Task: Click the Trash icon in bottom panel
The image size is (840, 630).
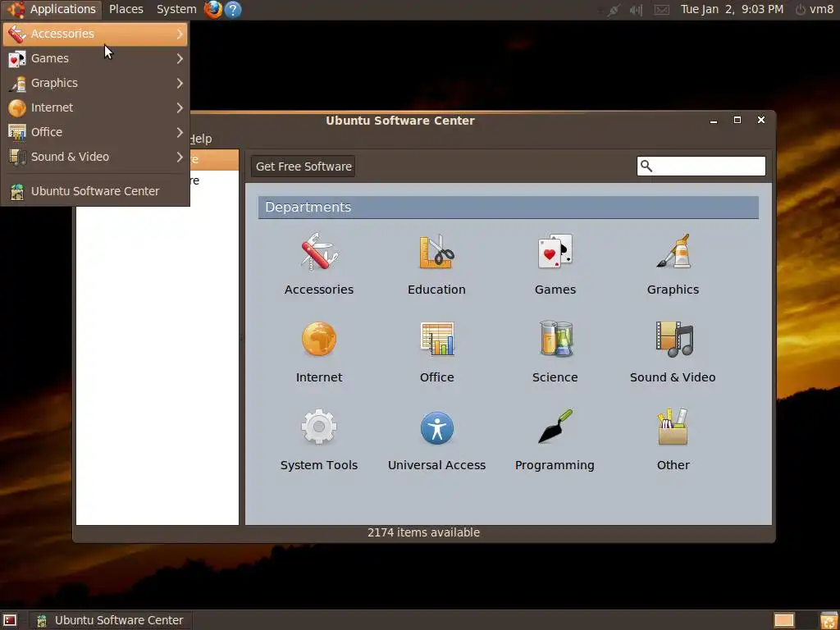Action: 829,620
